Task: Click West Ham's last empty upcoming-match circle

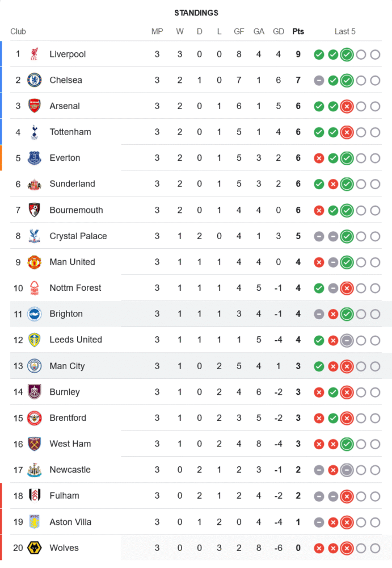Action: pyautogui.click(x=375, y=444)
